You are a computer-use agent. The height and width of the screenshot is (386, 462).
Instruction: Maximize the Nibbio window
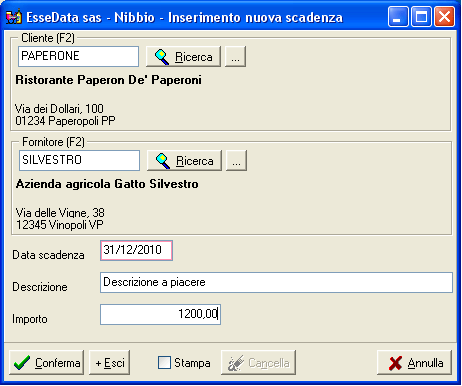pyautogui.click(x=421, y=17)
